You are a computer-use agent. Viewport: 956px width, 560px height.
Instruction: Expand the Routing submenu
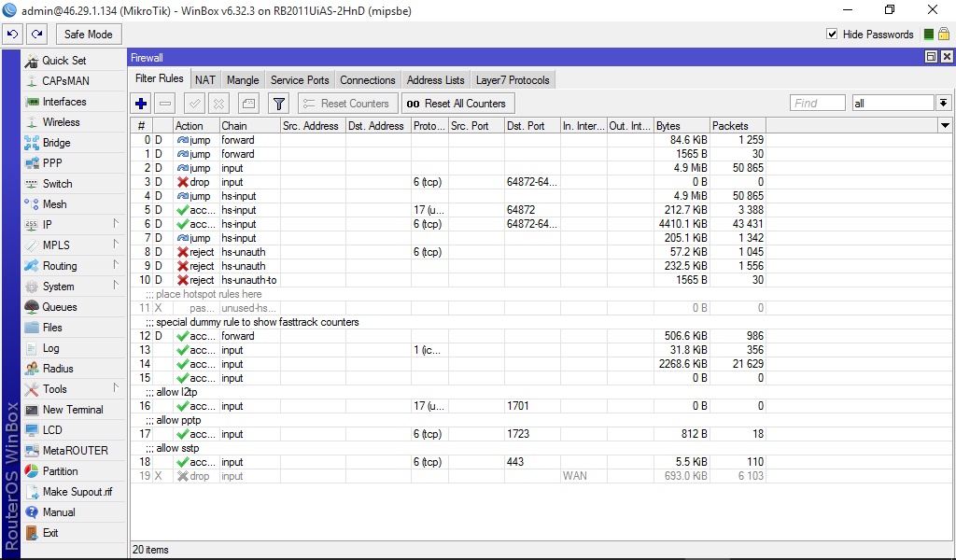(73, 266)
